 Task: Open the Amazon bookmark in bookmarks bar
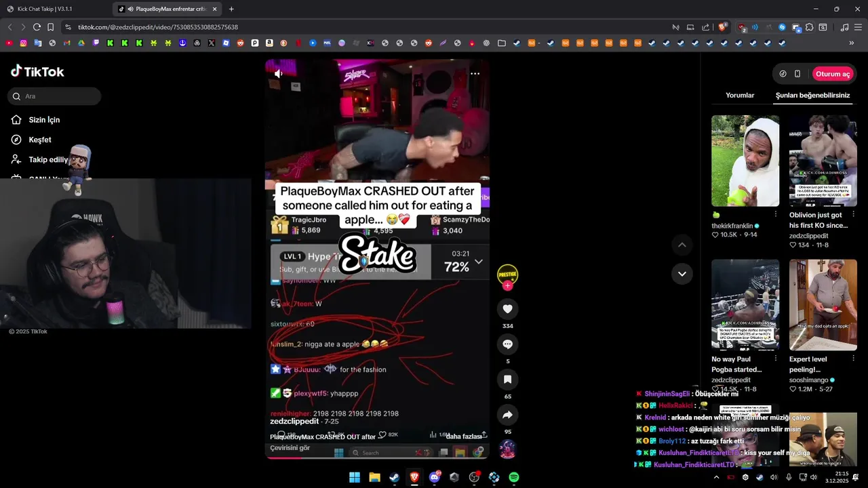[x=269, y=43]
